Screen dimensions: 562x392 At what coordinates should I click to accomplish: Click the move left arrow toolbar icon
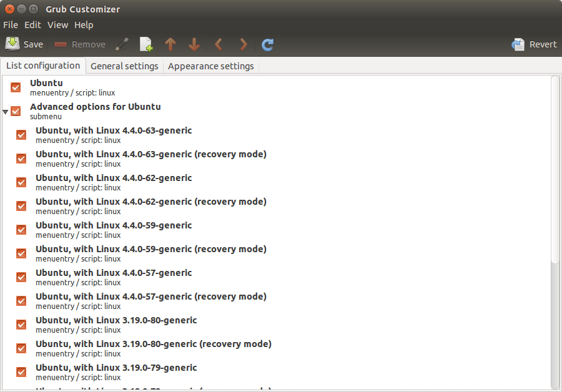tap(219, 44)
